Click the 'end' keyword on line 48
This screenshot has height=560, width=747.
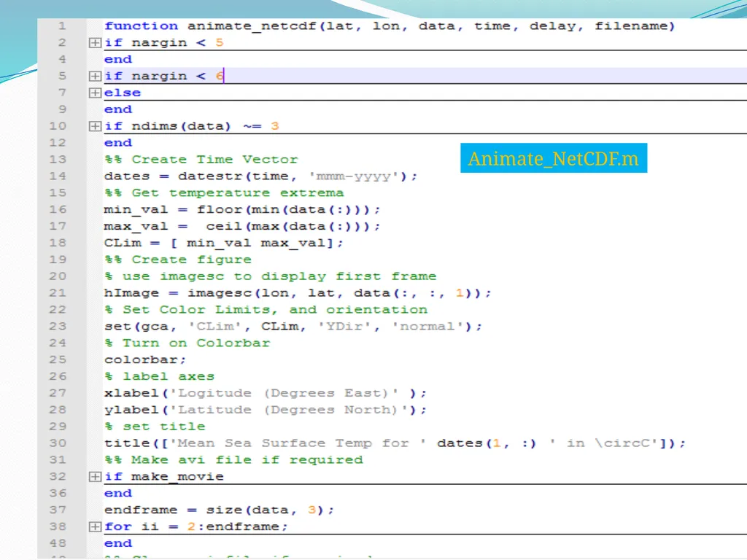[118, 543]
